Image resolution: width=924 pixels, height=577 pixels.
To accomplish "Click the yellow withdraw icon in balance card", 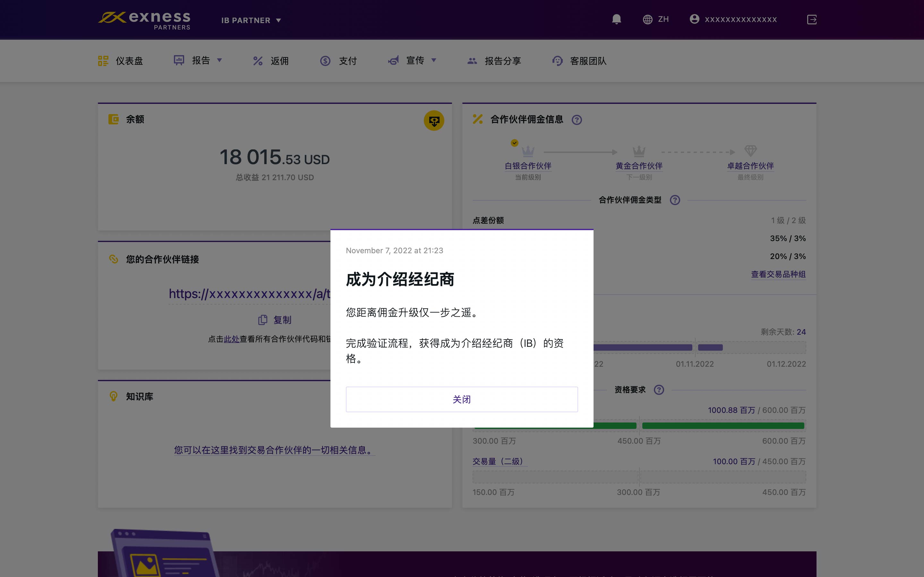I will (x=434, y=121).
